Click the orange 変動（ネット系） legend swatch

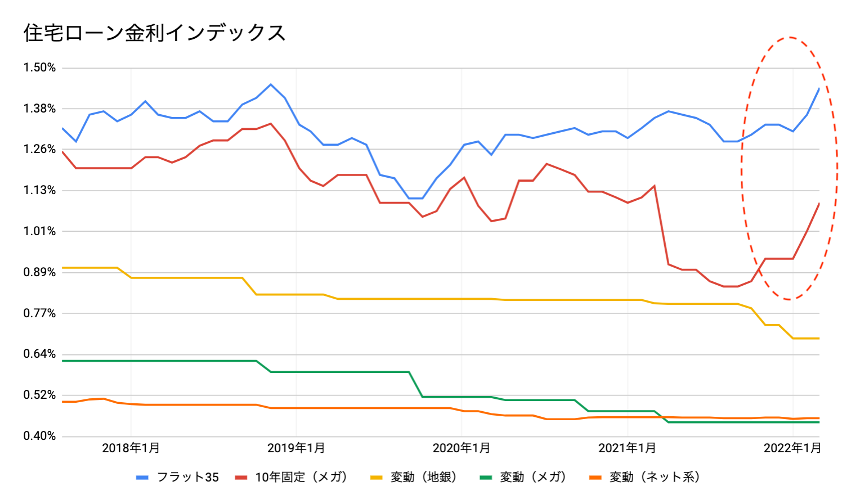[x=595, y=478]
